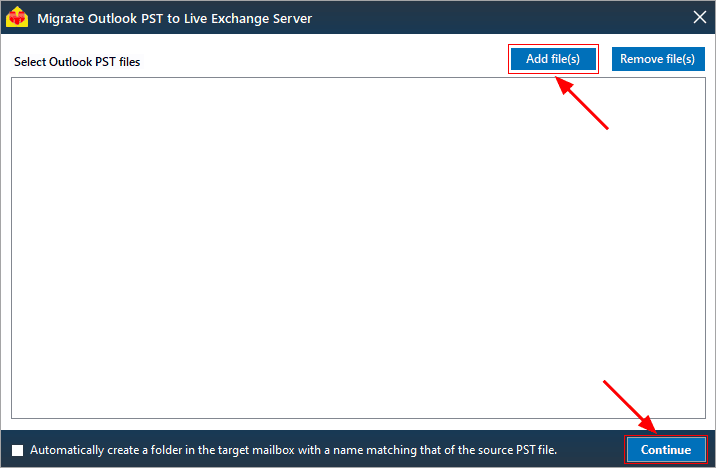Screen dimensions: 716x468
Task: Click the application logo in title bar
Action: (17, 17)
